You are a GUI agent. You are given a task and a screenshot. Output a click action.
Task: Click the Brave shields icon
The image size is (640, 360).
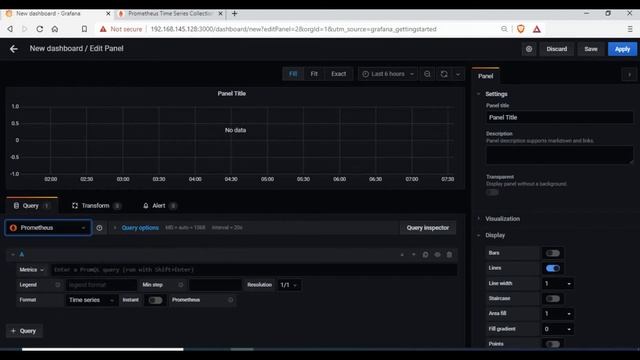521,29
